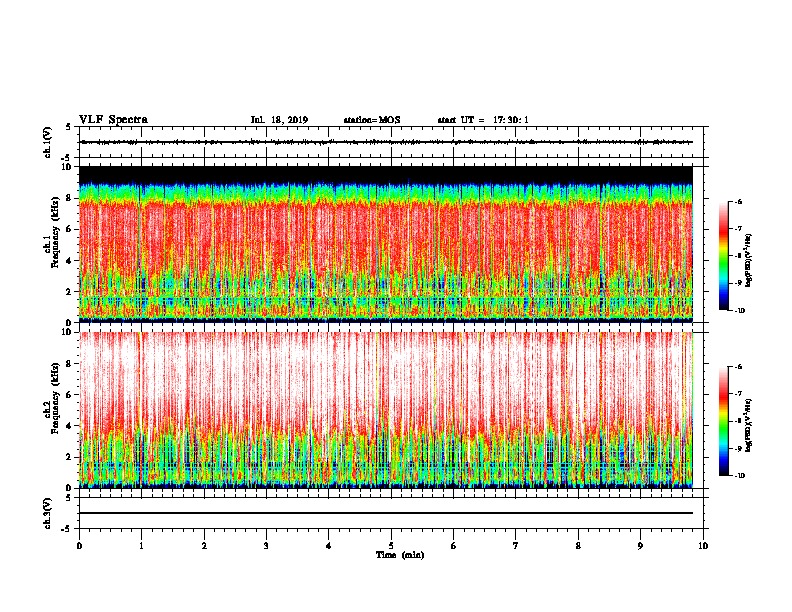
Task: Click the "Time (min)" x-axis label
Action: click(400, 555)
